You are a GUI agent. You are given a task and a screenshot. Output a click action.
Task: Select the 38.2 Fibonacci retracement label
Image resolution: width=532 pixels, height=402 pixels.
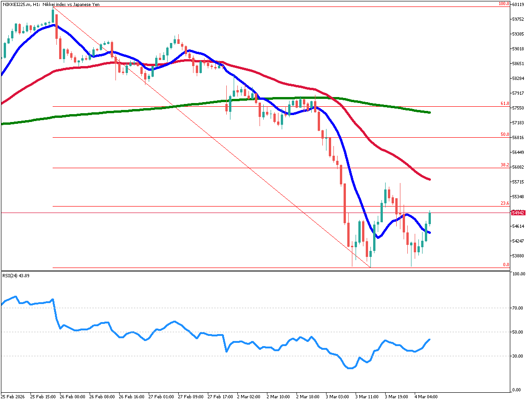tap(505, 165)
